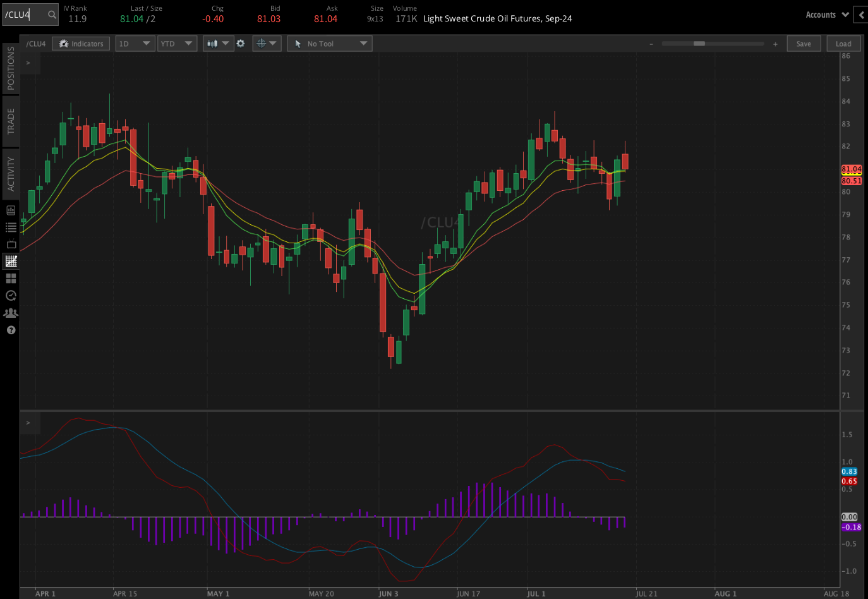Click the Indicators star icon

(x=63, y=43)
